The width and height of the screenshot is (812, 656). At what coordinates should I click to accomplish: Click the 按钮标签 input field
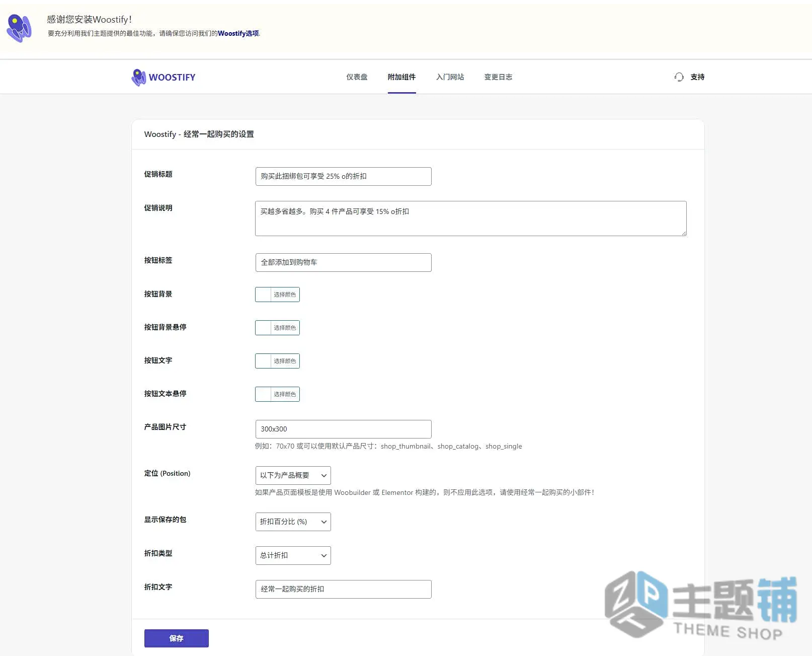343,262
